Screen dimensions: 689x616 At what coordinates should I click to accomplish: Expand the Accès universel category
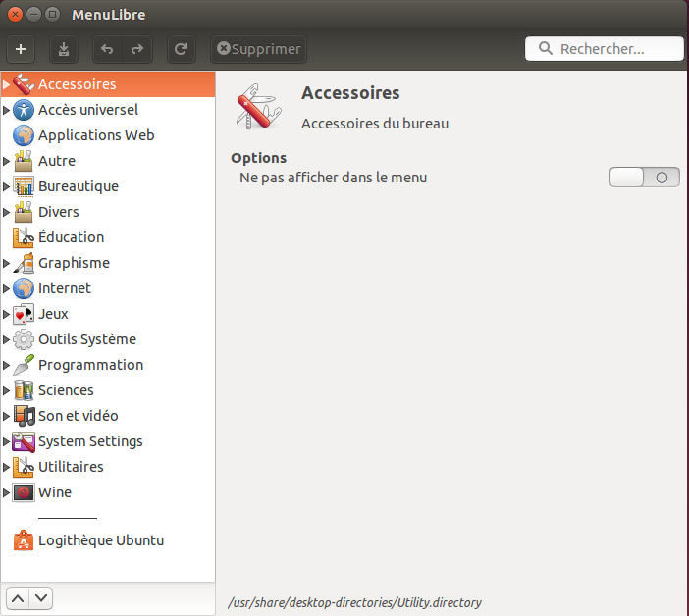pyautogui.click(x=6, y=110)
